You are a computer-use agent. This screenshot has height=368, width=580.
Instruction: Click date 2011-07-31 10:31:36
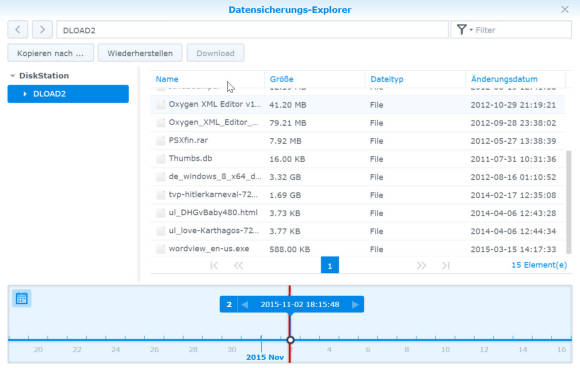pos(513,159)
